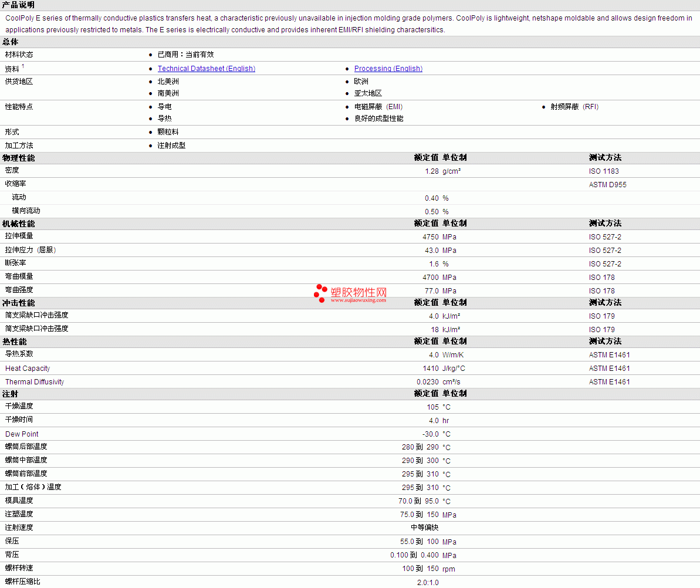Image resolution: width=700 pixels, height=588 pixels.
Task: Select the flexural modulus value 4700
Action: point(431,278)
